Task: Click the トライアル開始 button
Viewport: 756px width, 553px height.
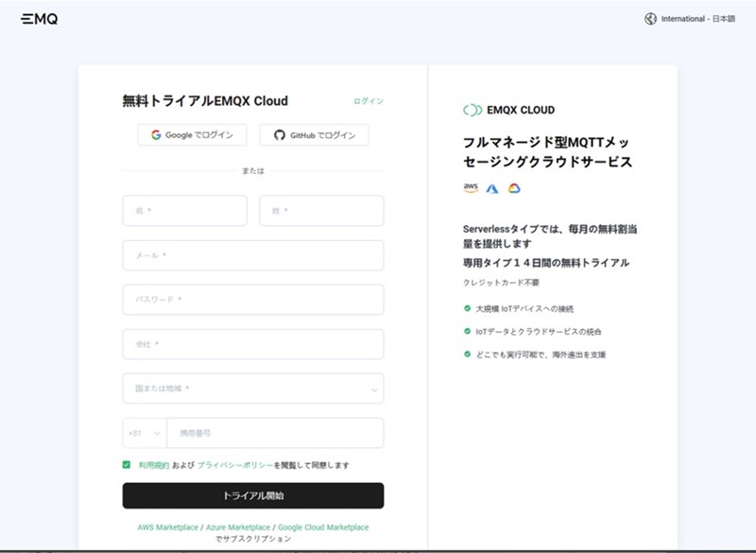Action: (253, 495)
